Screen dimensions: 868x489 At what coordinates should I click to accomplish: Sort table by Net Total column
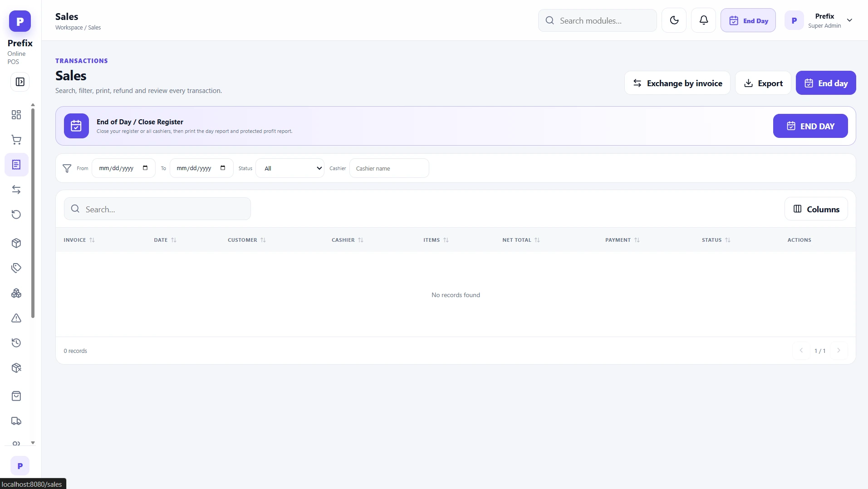521,240
